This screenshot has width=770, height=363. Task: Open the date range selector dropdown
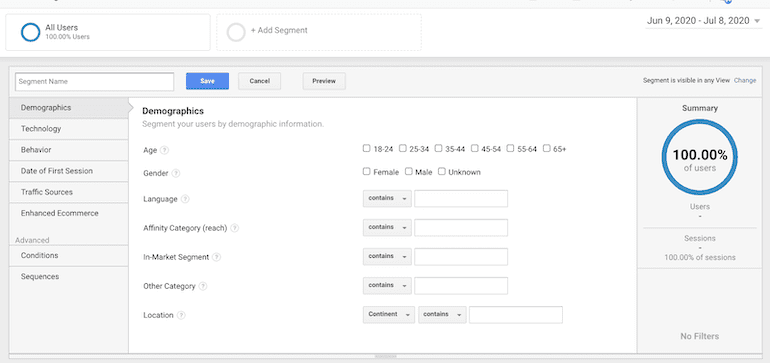704,21
